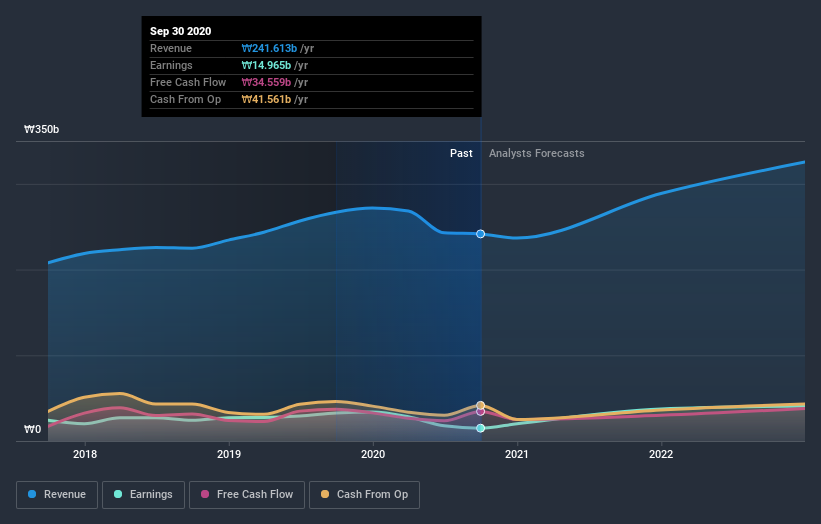Click the Cash From Op label in tooltip
Image resolution: width=821 pixels, height=524 pixels.
185,99
